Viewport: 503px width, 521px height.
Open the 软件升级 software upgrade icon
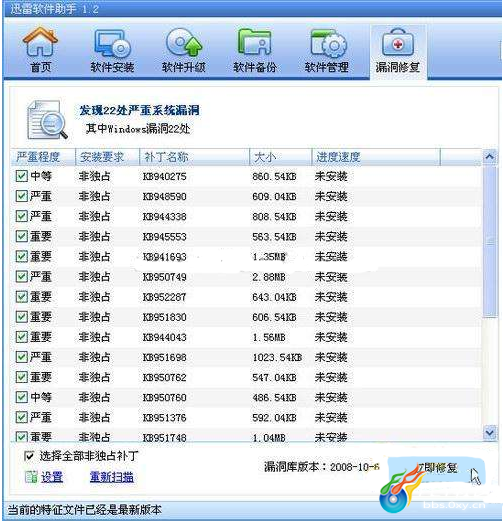tap(184, 43)
